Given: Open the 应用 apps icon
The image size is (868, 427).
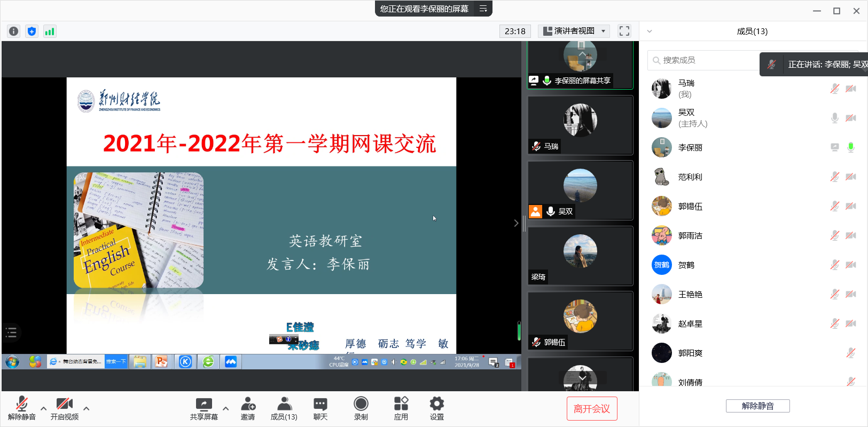Looking at the screenshot, I should 401,408.
